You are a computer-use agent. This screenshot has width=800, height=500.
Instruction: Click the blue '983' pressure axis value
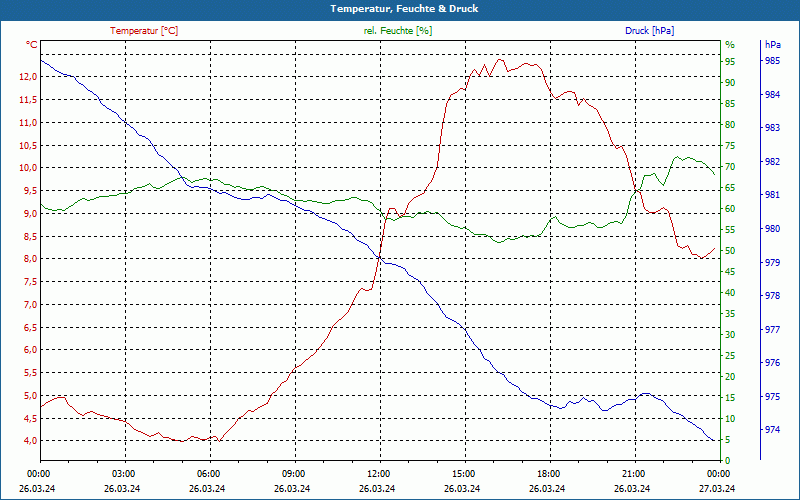coord(772,128)
